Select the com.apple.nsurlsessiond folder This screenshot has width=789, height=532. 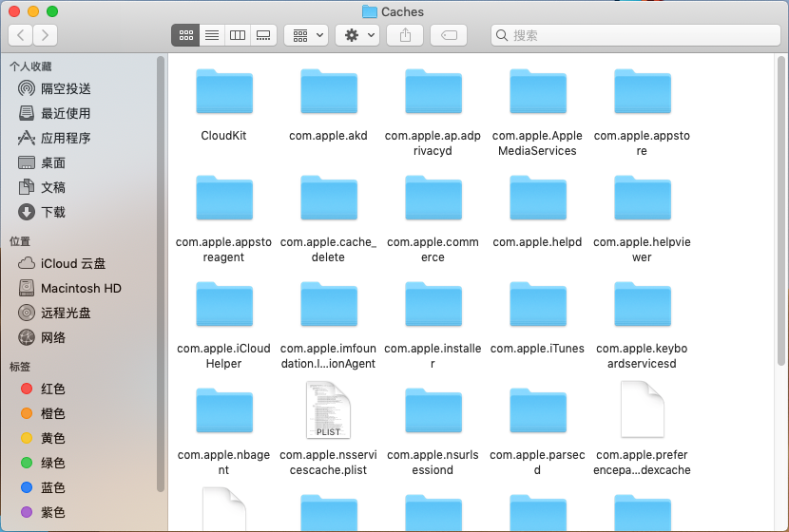(x=433, y=411)
